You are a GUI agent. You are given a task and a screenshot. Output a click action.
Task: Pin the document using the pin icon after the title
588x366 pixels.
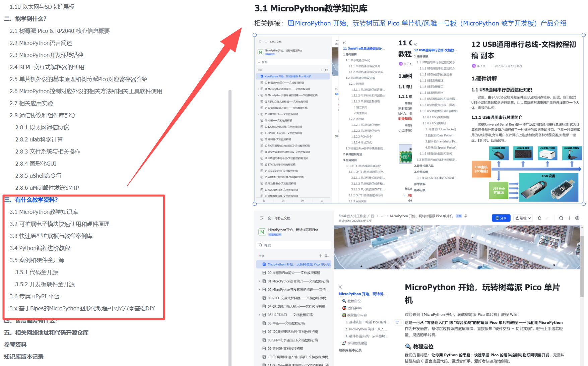tap(466, 216)
